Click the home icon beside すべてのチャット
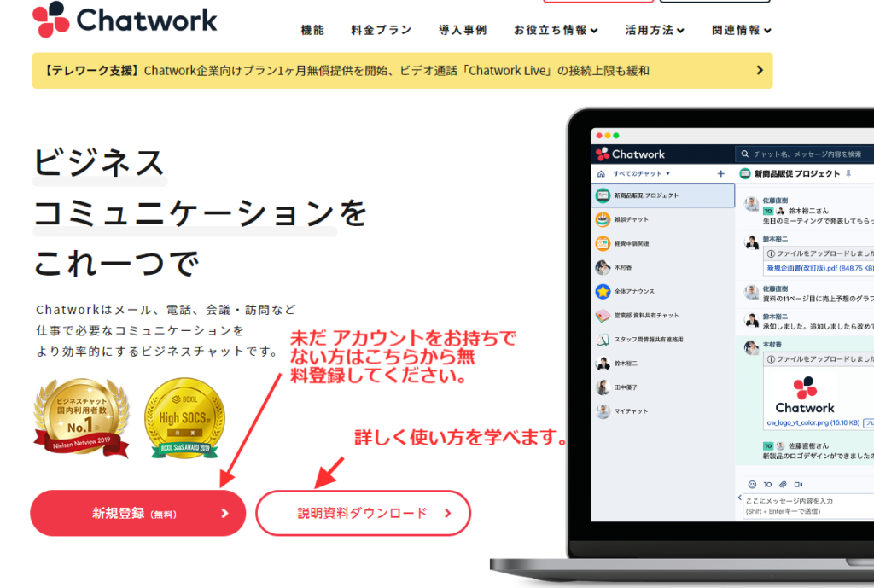 tap(601, 174)
